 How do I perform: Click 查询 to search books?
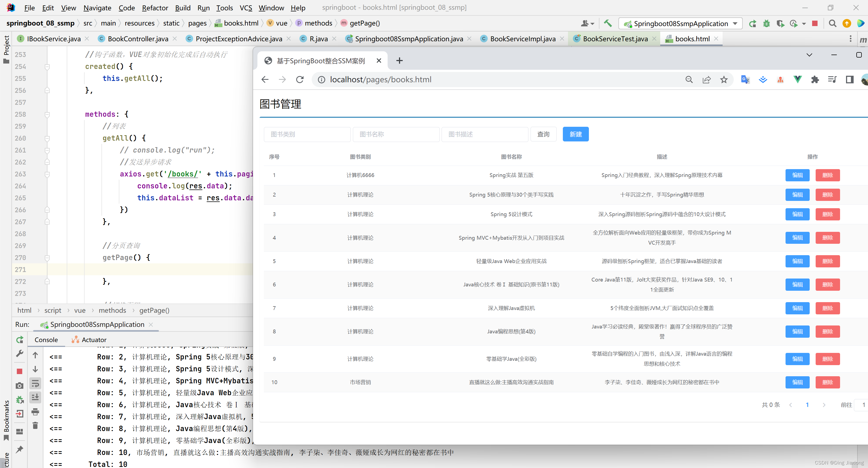click(x=543, y=134)
